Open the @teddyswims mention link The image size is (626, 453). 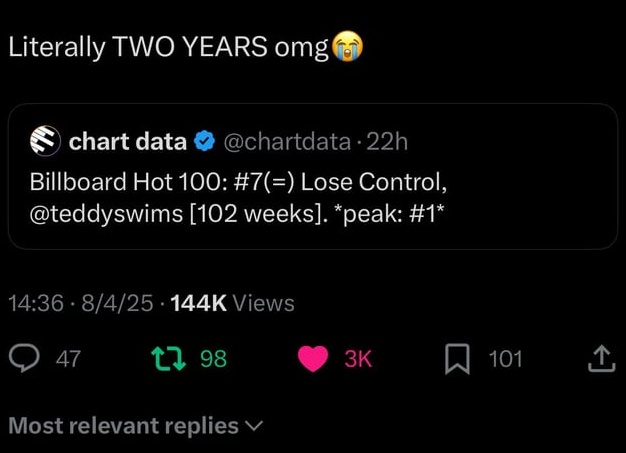[106, 214]
